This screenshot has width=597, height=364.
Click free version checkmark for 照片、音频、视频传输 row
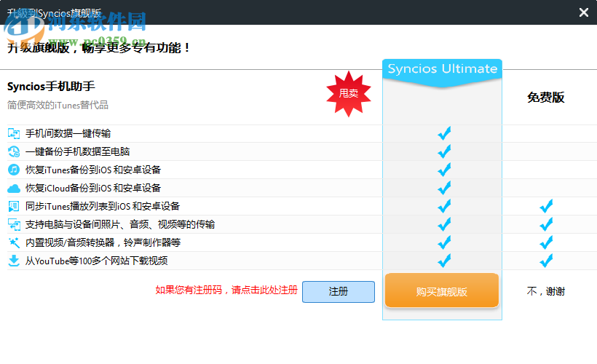546,224
